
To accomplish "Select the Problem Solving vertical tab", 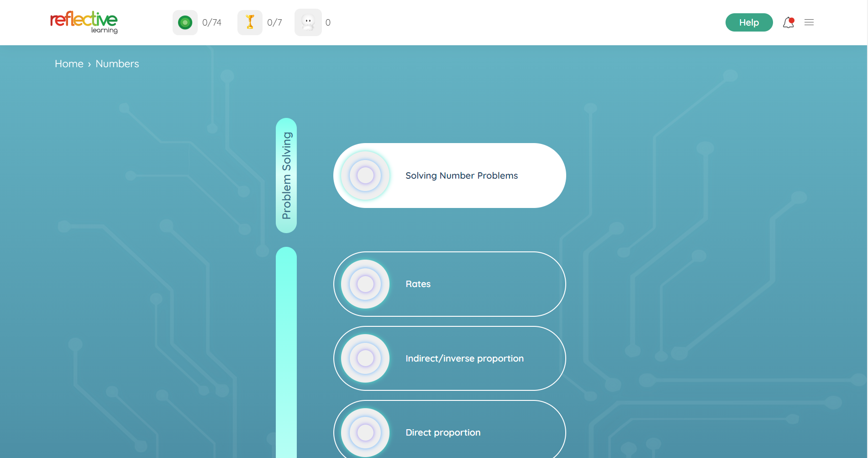I will [286, 176].
